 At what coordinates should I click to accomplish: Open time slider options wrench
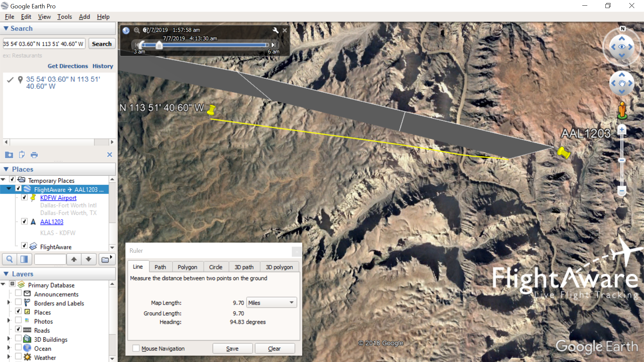pos(275,30)
